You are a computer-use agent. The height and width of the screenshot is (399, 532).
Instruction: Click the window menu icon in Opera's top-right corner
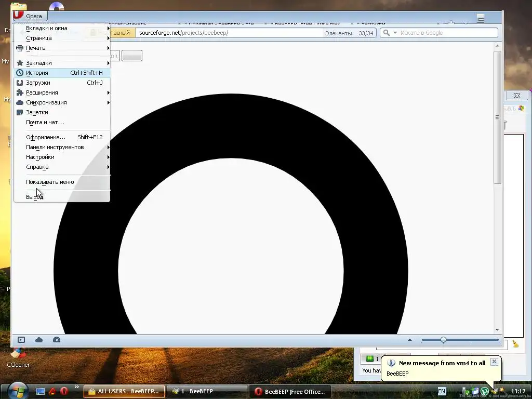(x=481, y=18)
